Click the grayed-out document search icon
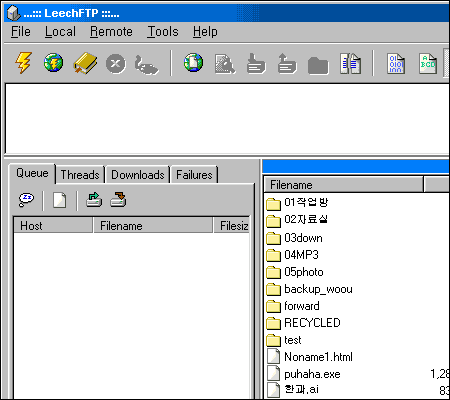450x400 pixels. 225,64
